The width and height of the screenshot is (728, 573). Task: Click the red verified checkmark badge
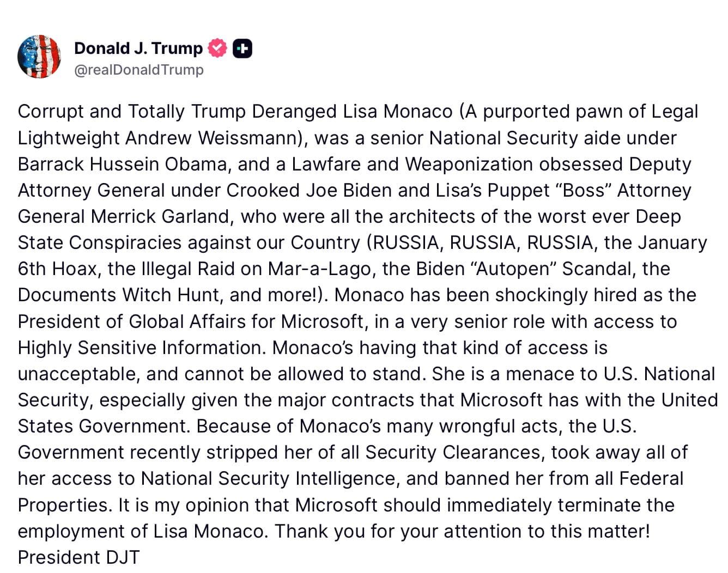tap(217, 48)
